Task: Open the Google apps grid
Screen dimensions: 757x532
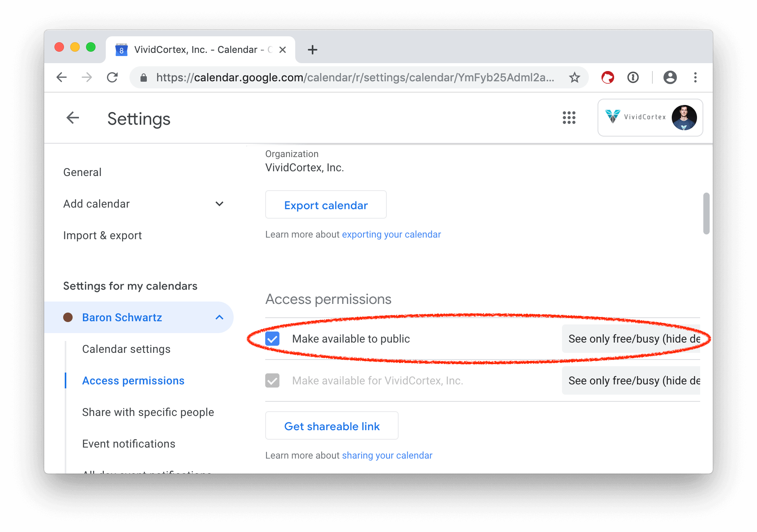Action: click(x=569, y=118)
